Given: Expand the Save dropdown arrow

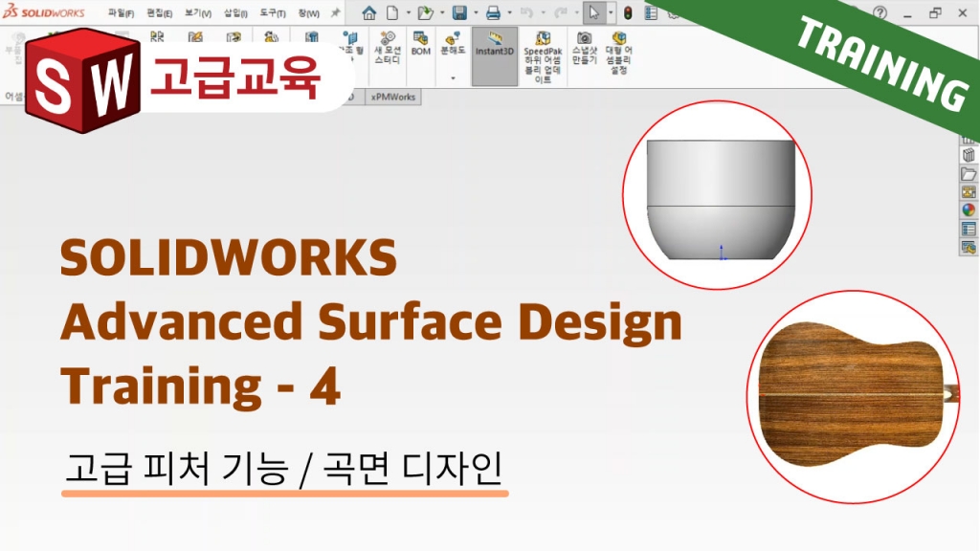Looking at the screenshot, I should [476, 12].
